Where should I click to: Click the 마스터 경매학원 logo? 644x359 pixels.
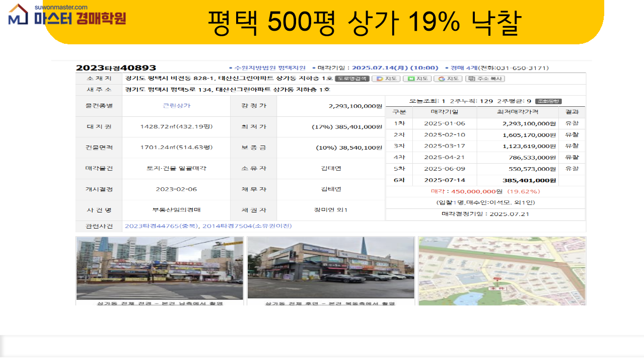(67, 16)
